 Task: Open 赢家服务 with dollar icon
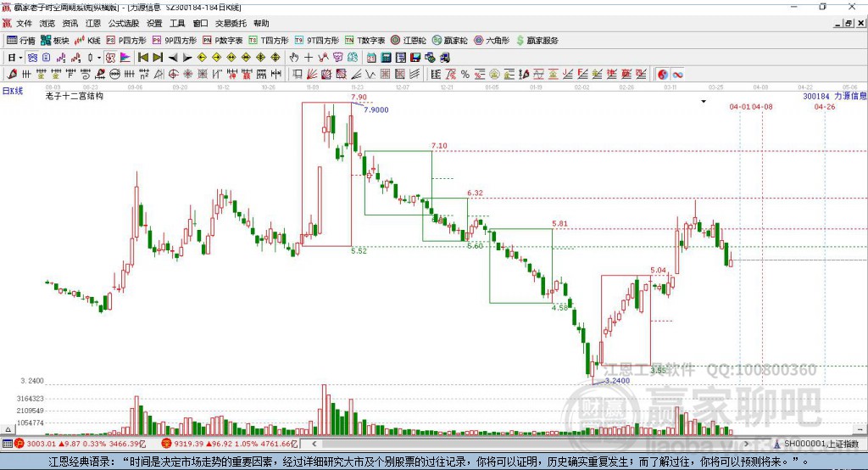pos(537,41)
